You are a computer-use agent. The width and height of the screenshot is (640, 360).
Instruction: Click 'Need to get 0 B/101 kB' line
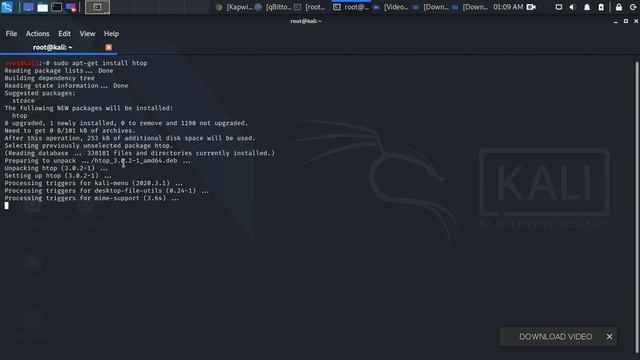coord(70,131)
